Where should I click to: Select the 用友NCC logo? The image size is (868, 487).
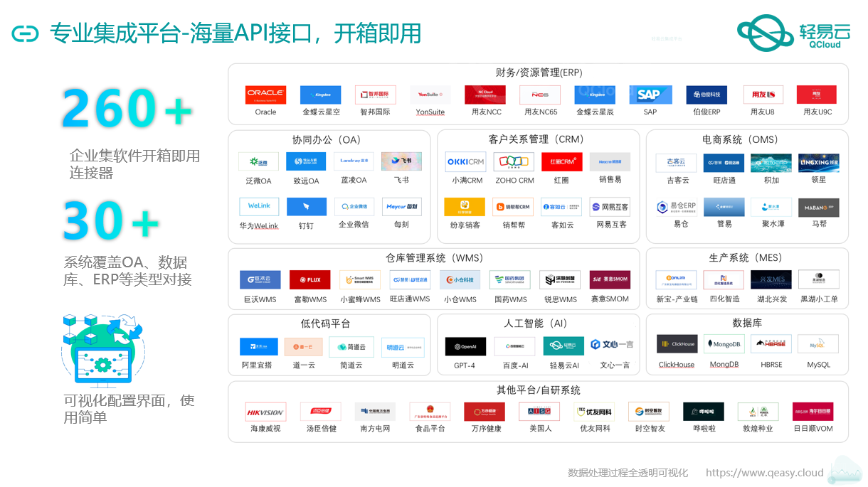click(x=485, y=95)
